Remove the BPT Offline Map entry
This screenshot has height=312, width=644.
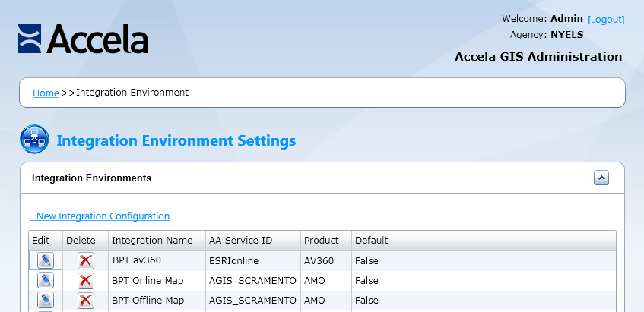(x=86, y=300)
